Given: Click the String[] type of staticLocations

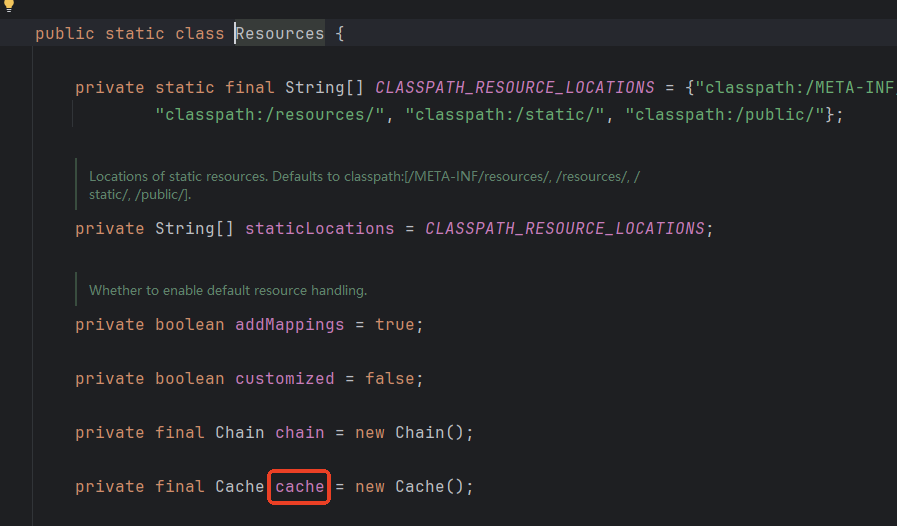Looking at the screenshot, I should (194, 229).
